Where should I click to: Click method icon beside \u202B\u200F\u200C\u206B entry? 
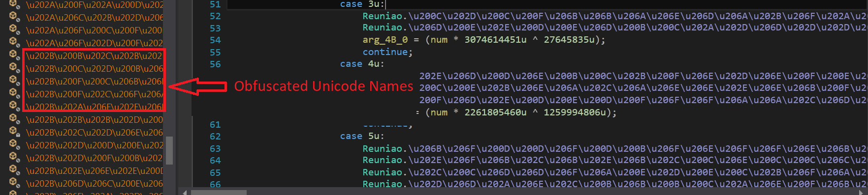(x=14, y=81)
